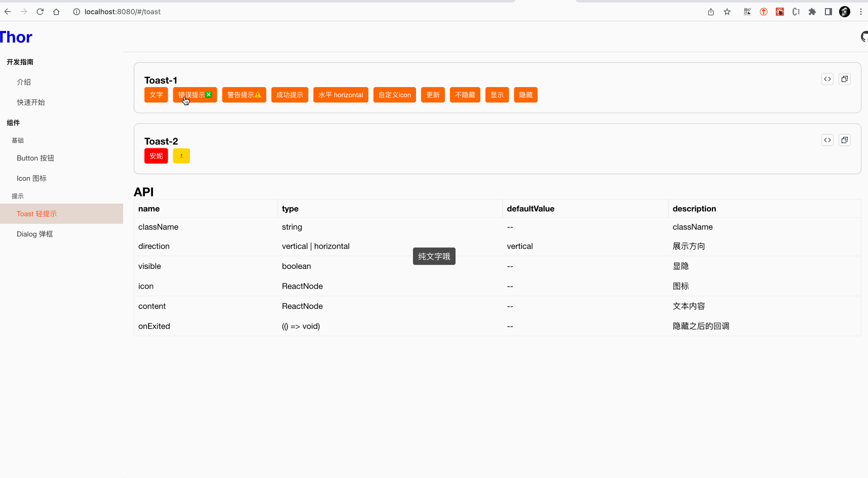View site information icon

click(x=77, y=12)
